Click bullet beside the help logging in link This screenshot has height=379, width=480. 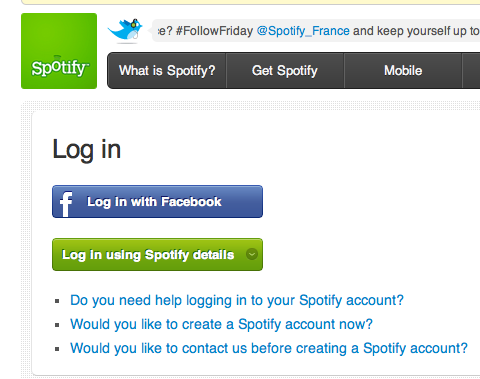[57, 301]
